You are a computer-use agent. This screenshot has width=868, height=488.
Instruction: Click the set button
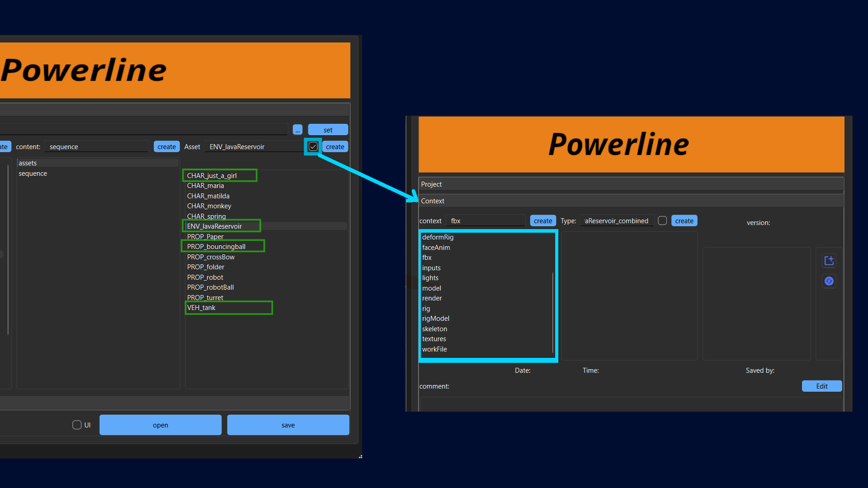(328, 130)
